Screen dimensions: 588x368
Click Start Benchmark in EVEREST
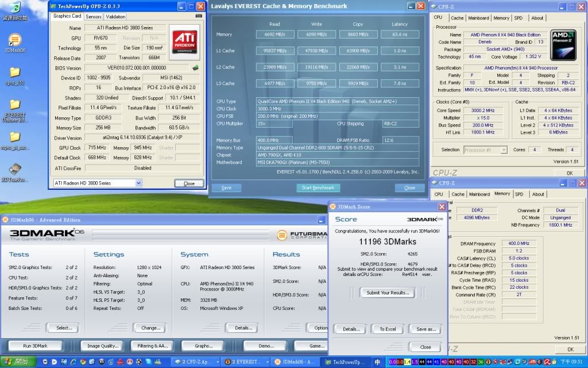(x=318, y=188)
